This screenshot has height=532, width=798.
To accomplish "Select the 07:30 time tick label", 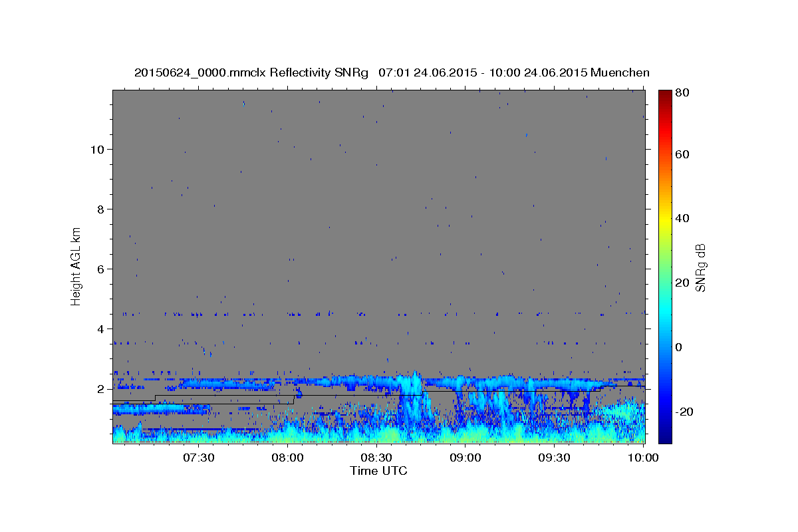I will [199, 458].
